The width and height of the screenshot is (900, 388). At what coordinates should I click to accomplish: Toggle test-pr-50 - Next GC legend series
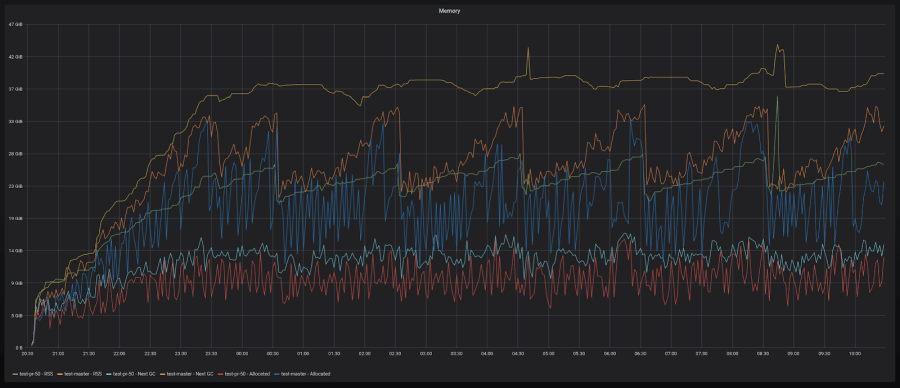click(134, 374)
